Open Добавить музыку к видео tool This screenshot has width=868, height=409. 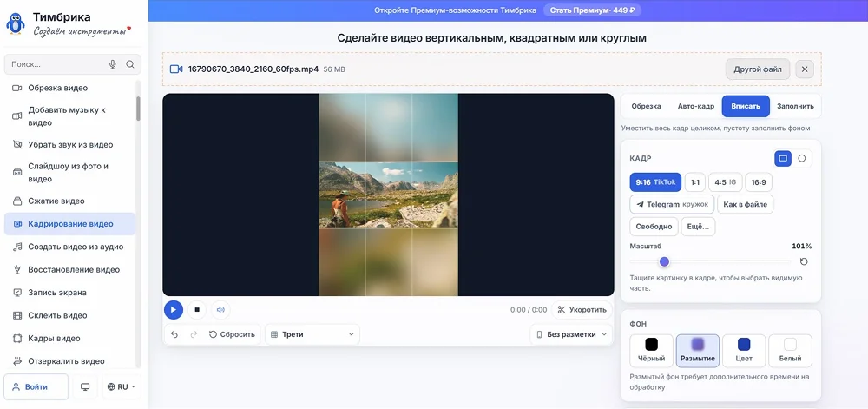point(69,116)
